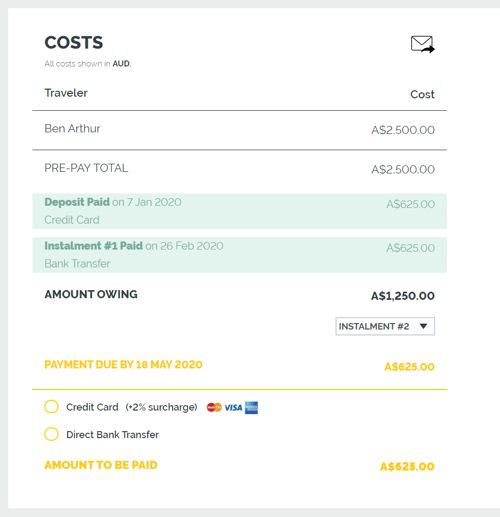Screen dimensions: 500x517
Task: Select the Credit Card payment radio button
Action: pyautogui.click(x=51, y=407)
